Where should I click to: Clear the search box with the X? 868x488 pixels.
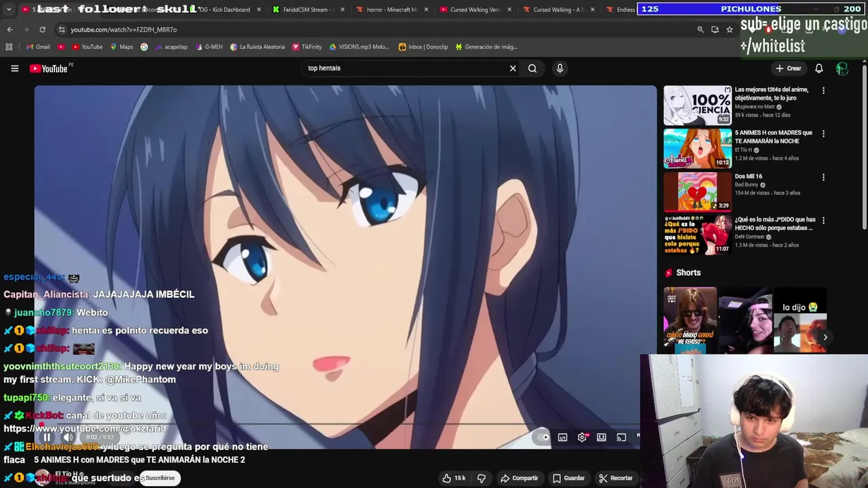[513, 68]
